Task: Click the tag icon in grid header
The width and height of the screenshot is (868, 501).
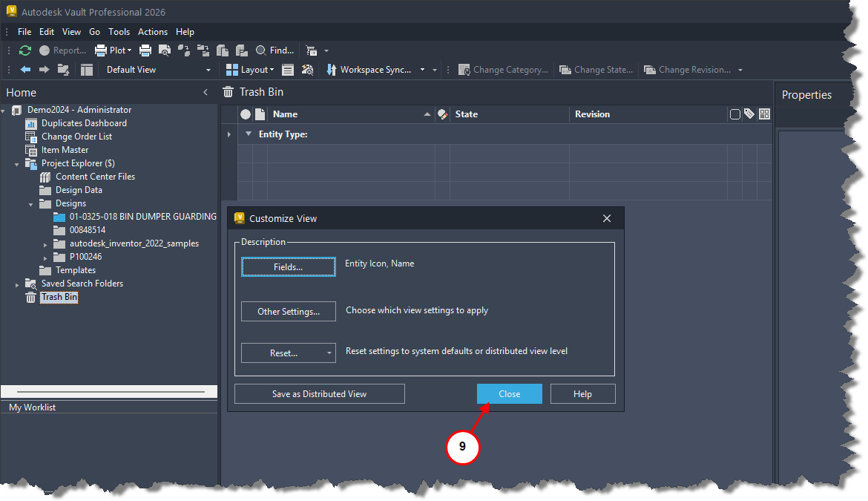Action: 749,114
